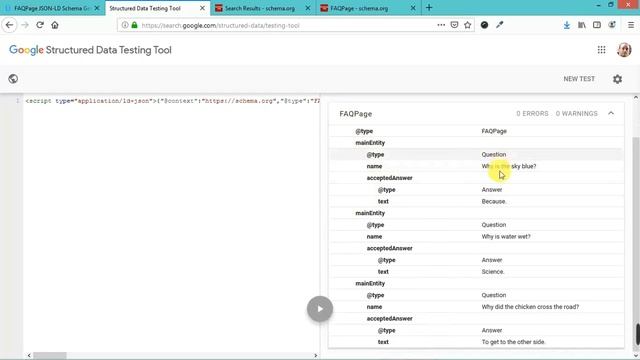Open the settings gear icon next to New Test
This screenshot has height=360, width=640.
(x=617, y=79)
